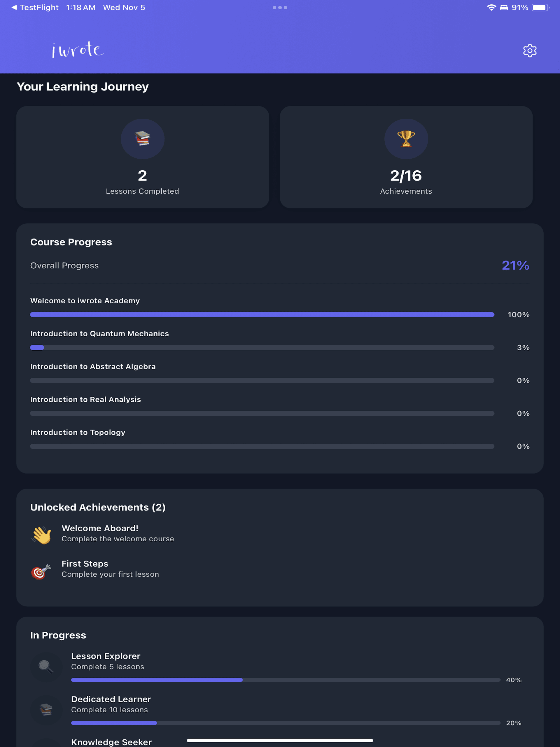Click the Lesson Explorer progress bar

coord(286,680)
